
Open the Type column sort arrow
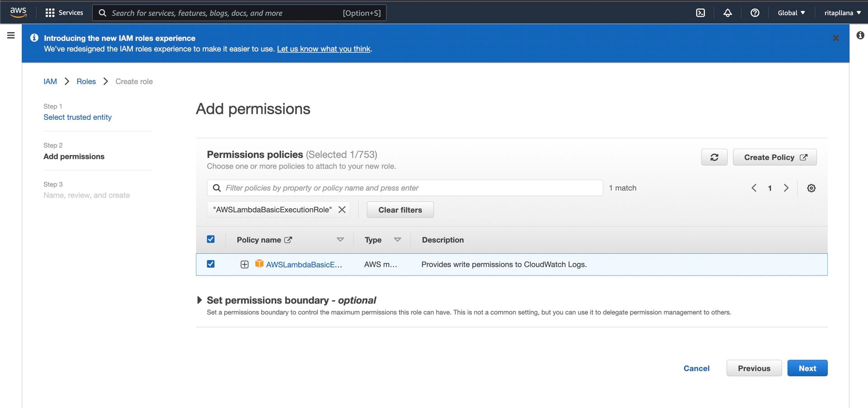click(397, 239)
